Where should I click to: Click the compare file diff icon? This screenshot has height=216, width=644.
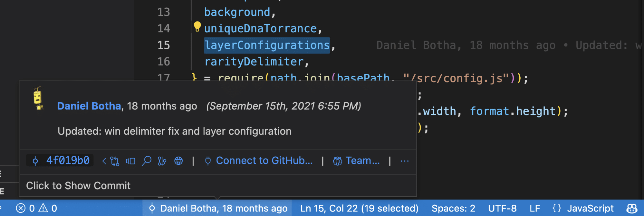pos(130,161)
